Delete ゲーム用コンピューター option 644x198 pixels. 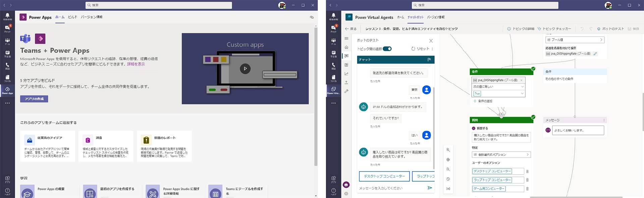point(527,189)
